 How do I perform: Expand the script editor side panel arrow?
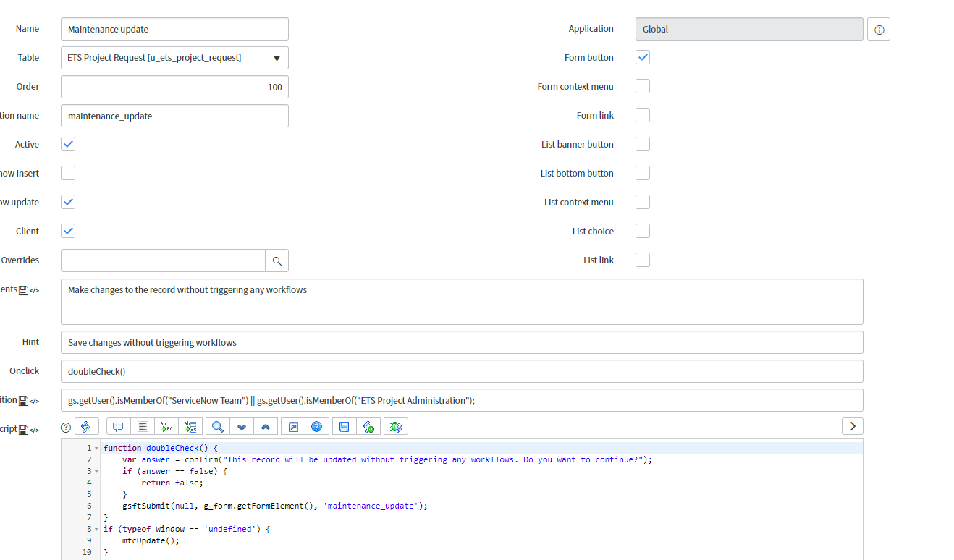point(853,426)
